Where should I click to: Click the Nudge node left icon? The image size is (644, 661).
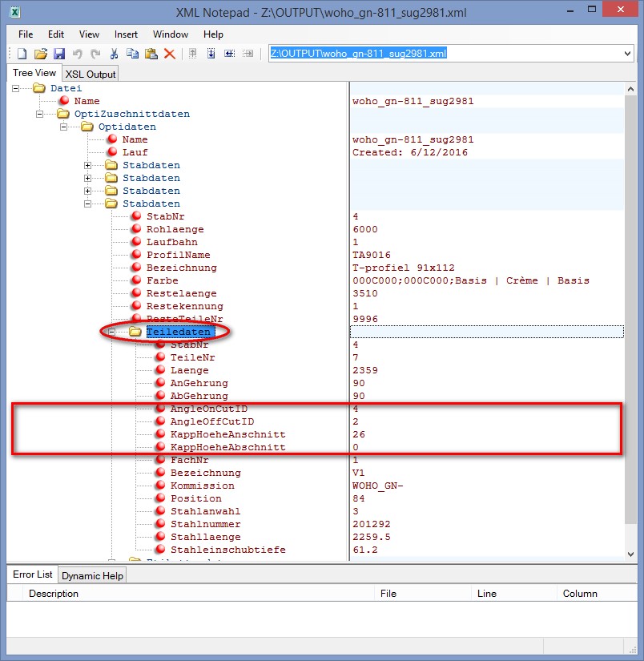tap(230, 54)
